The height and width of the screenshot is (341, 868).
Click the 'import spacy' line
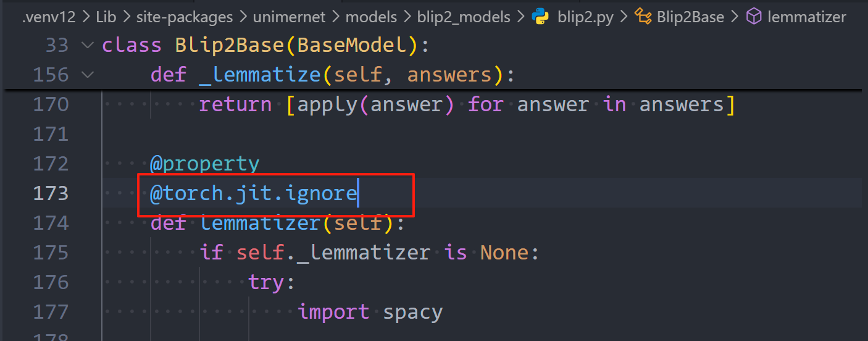pos(370,312)
